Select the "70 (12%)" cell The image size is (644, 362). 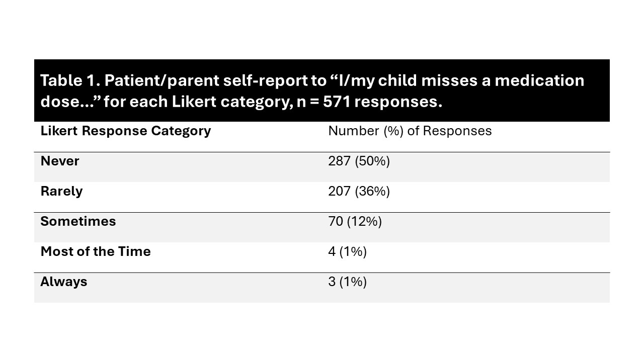[355, 221]
